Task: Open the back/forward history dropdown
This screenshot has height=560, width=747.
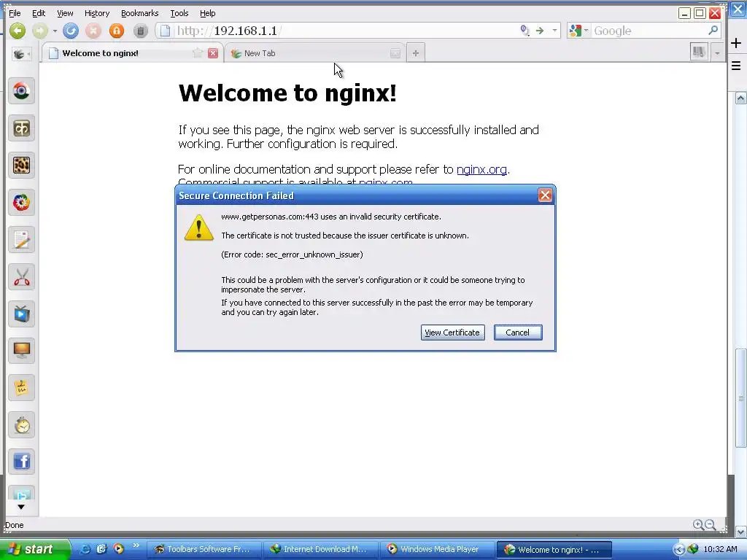Action: [55, 31]
